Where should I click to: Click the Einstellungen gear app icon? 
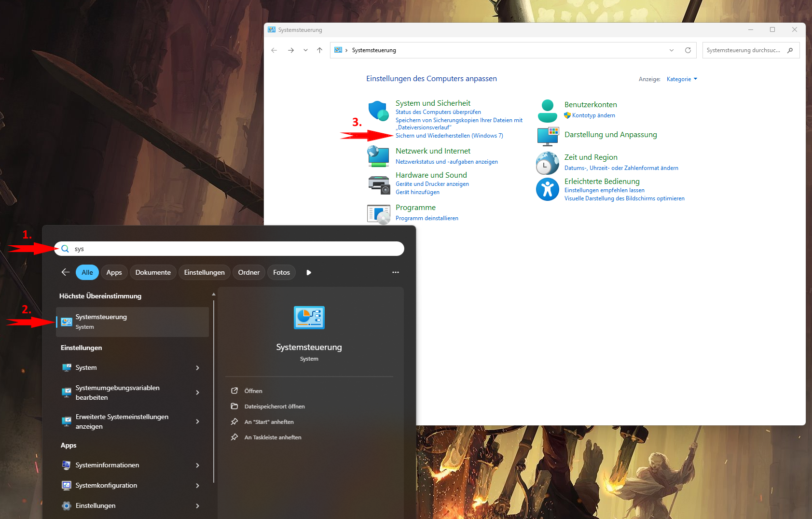point(67,505)
